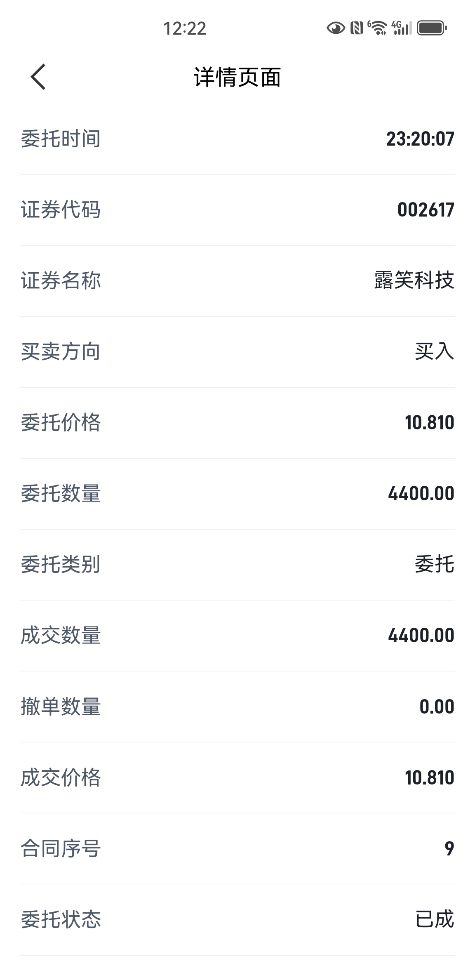Screen dimensions: 475x980
Task: Tap the 委托类别 row
Action: click(x=237, y=565)
